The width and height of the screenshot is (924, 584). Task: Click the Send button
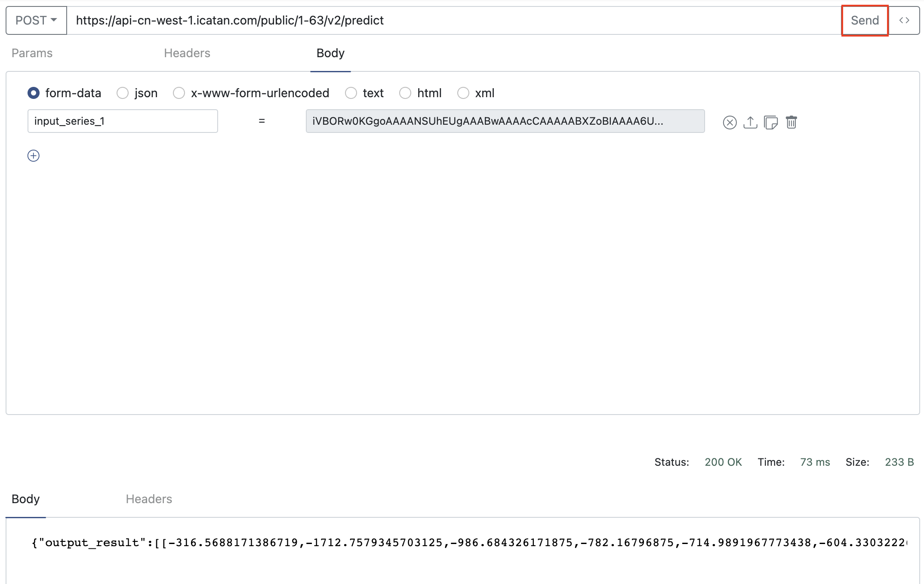click(x=865, y=20)
